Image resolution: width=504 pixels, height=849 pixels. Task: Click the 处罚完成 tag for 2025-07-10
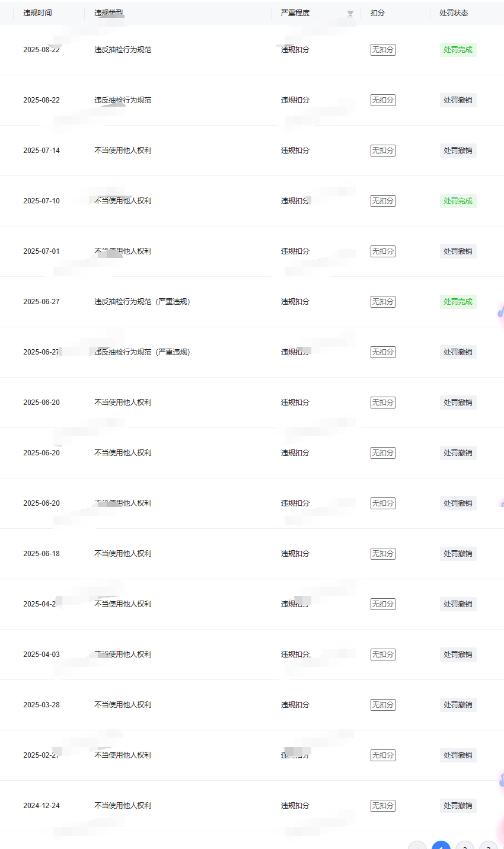coord(458,201)
